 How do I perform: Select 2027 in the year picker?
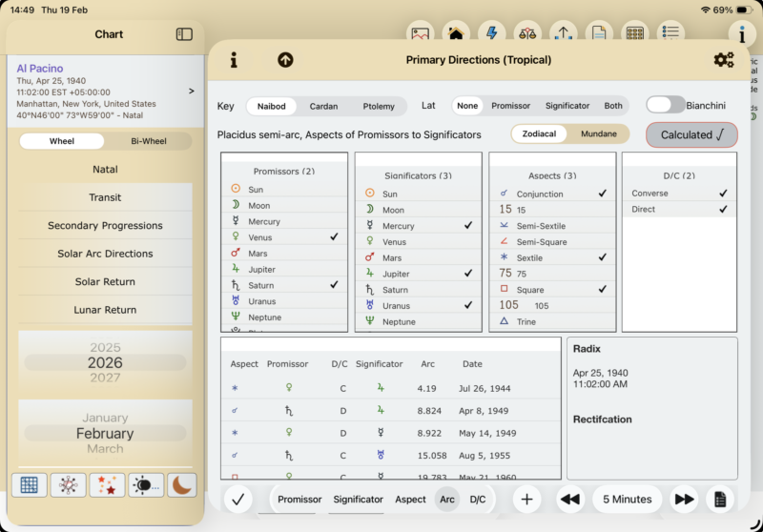coord(105,378)
